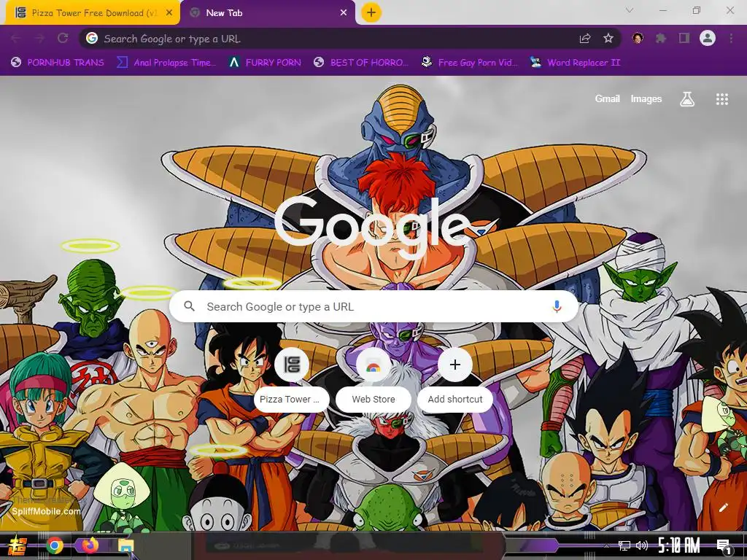
Task: Open the Pizza Tower shortcut tile
Action: pyautogui.click(x=292, y=380)
